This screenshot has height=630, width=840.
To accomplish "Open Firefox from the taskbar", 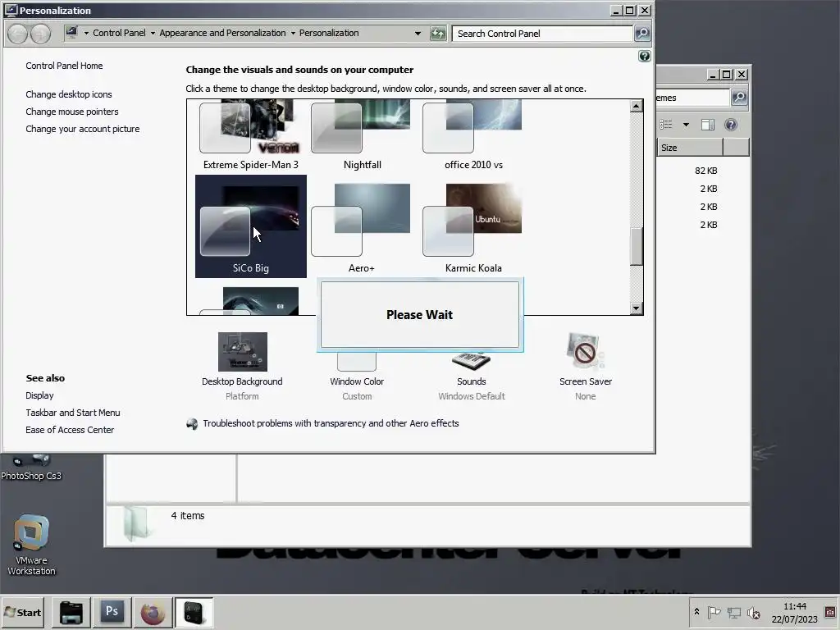I will point(153,612).
